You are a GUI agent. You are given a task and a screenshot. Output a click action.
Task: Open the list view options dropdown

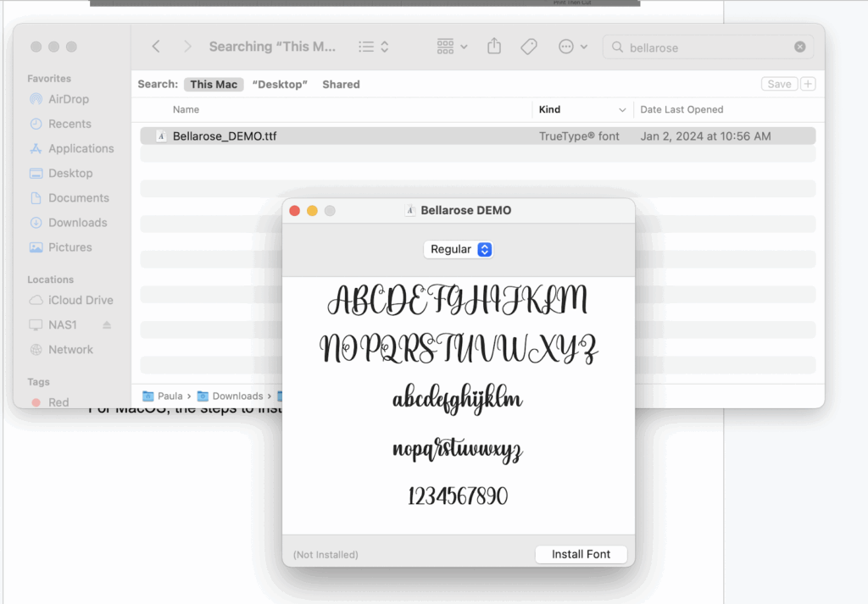[373, 47]
